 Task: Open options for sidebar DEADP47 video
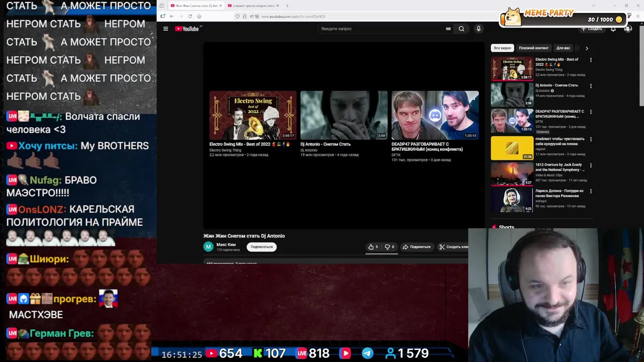click(x=591, y=112)
